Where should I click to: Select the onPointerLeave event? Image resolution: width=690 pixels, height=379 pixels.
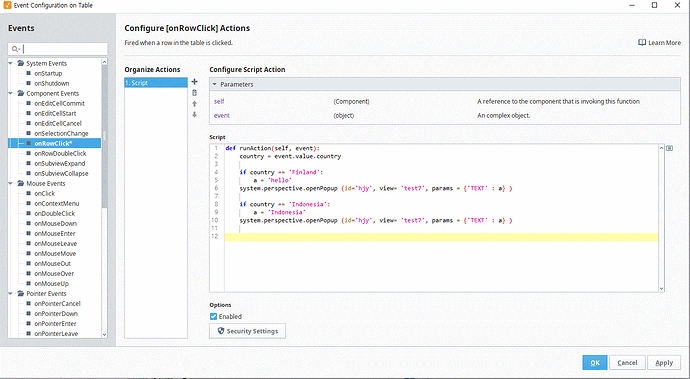[56, 334]
